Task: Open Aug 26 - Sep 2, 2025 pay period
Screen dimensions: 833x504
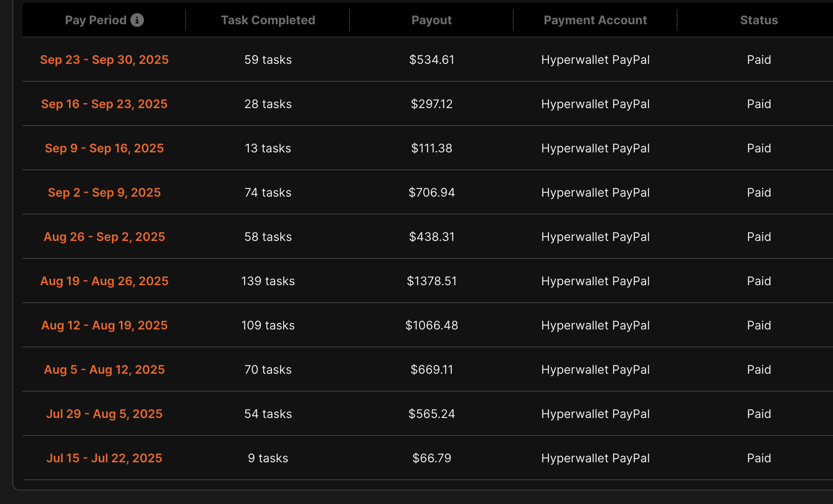Action: [x=104, y=237]
